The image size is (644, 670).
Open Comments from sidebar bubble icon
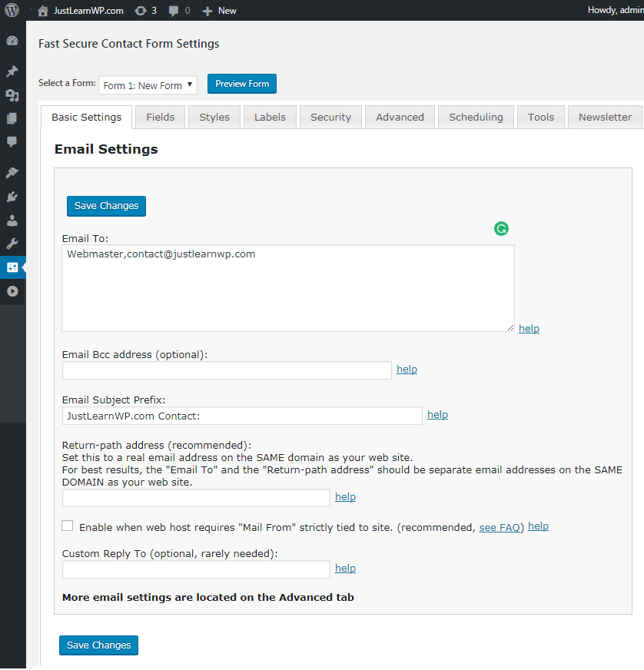12,142
